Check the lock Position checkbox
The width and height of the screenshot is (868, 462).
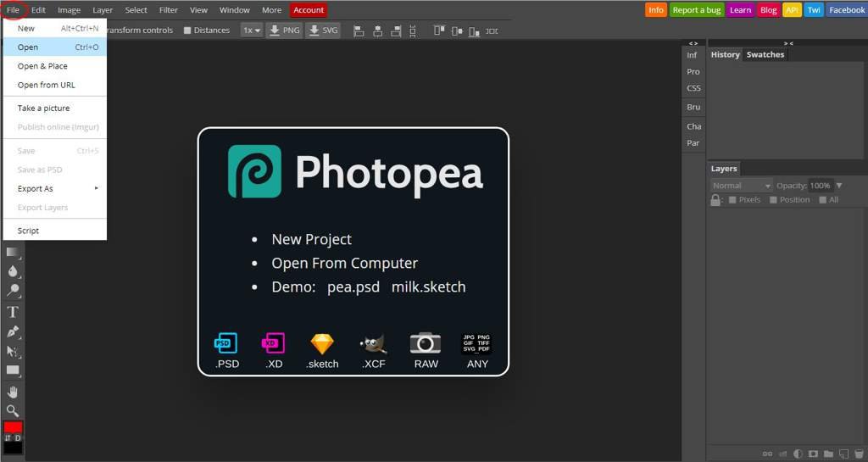pyautogui.click(x=773, y=200)
